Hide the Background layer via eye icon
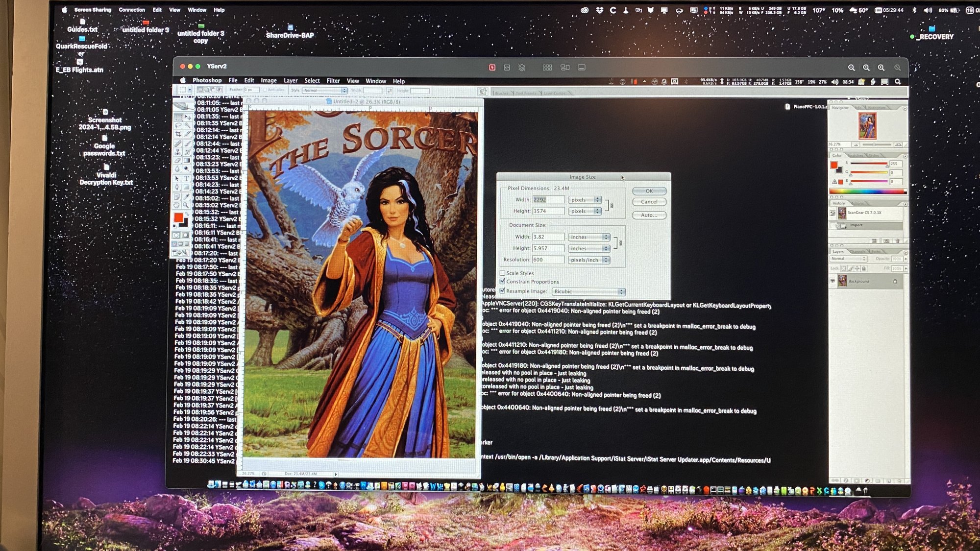Image resolution: width=980 pixels, height=551 pixels. pos(832,281)
